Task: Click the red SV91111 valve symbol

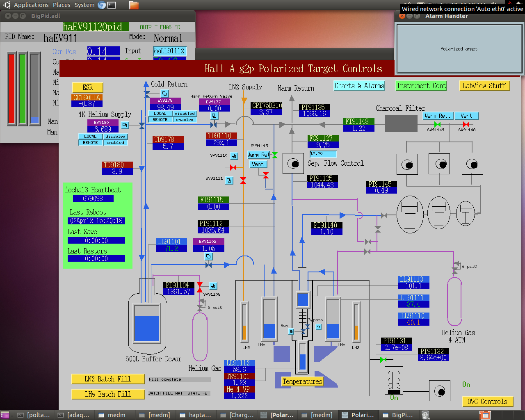Action: click(243, 180)
